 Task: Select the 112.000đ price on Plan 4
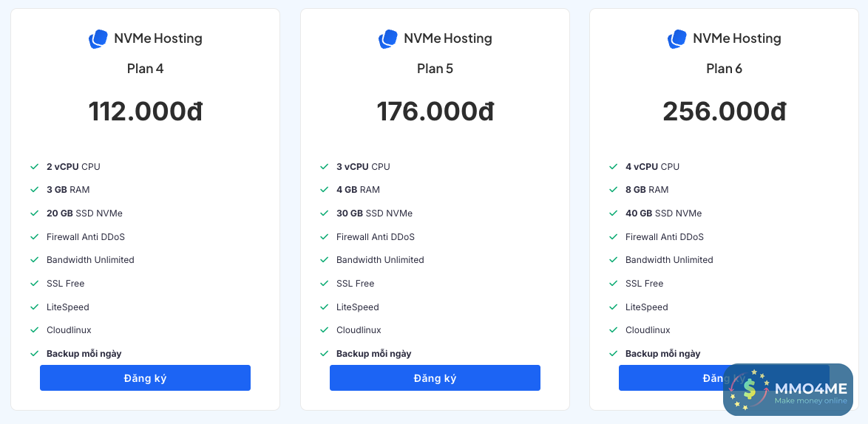point(146,112)
